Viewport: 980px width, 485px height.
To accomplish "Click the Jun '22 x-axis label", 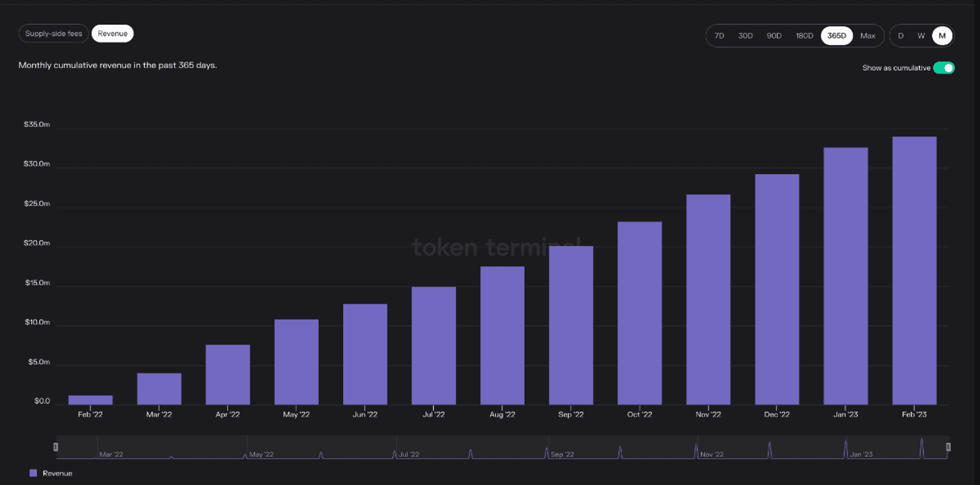I will tap(365, 415).
